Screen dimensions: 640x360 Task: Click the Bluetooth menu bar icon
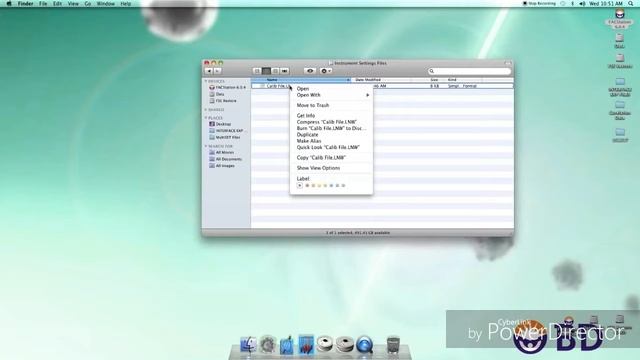click(x=572, y=4)
